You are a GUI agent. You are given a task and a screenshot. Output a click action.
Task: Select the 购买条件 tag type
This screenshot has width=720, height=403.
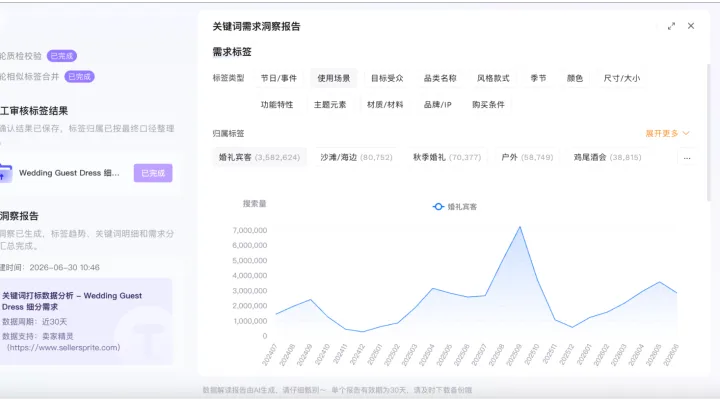[x=488, y=105]
